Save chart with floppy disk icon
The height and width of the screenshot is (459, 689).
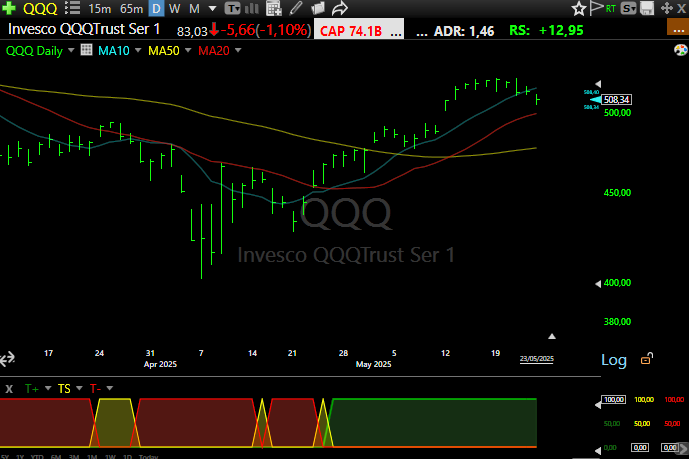pos(647,8)
